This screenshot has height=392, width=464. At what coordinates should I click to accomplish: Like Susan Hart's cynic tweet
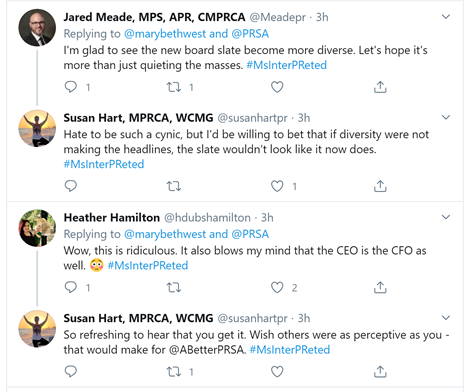(277, 186)
